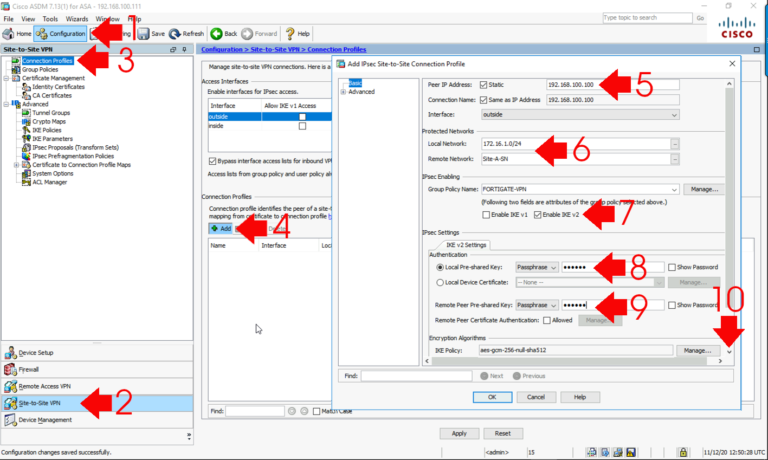Screen dimensions: 768x460
Task: Click the lock icon in status bar
Action: coord(683,452)
